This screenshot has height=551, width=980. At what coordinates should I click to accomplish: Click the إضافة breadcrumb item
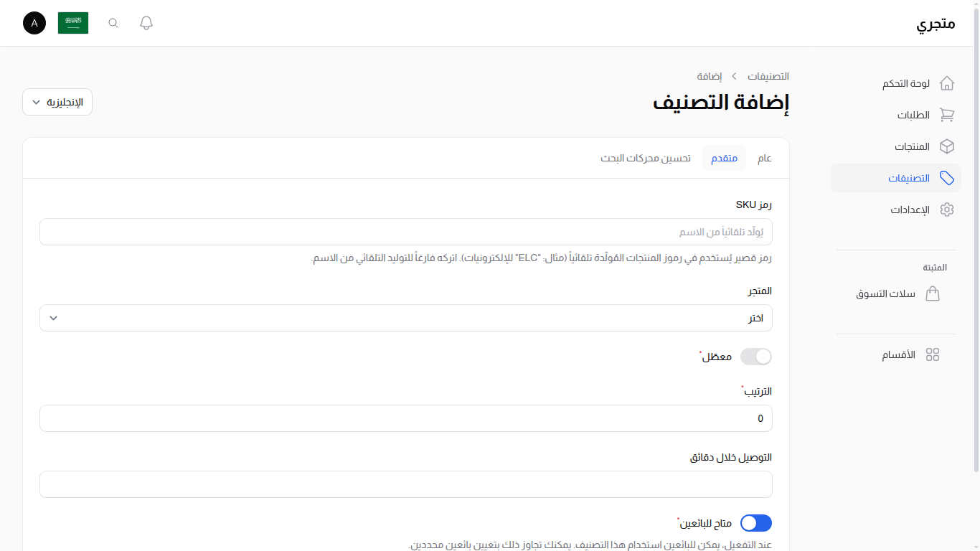tap(710, 76)
